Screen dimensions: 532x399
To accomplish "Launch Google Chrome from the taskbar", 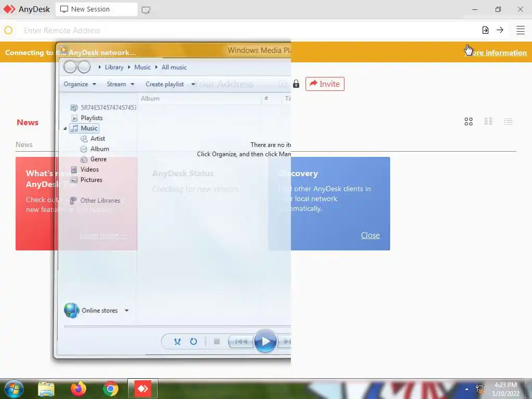I will click(x=111, y=389).
